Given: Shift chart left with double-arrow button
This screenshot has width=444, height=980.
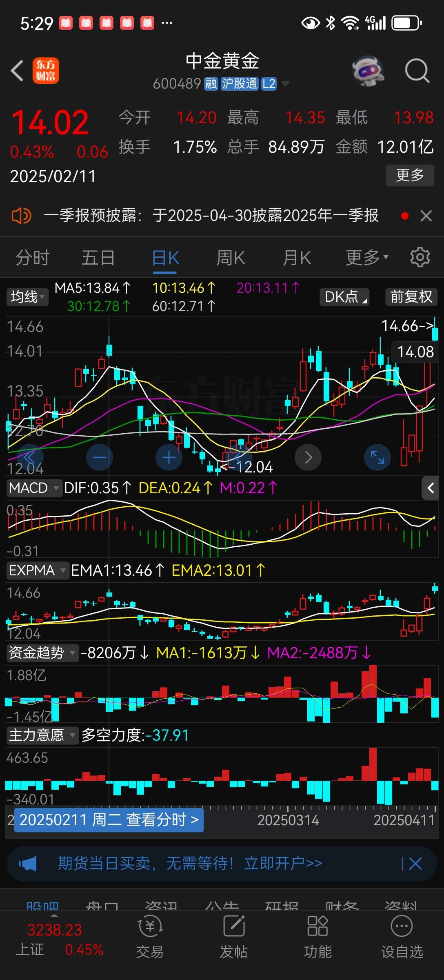Looking at the screenshot, I should tap(30, 457).
